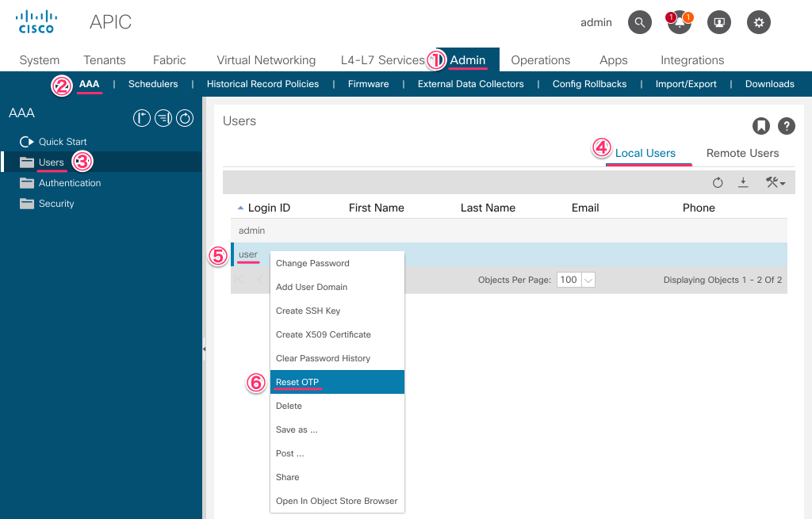The width and height of the screenshot is (812, 519).
Task: Click the middle AAA navigation pane icon
Action: click(163, 118)
